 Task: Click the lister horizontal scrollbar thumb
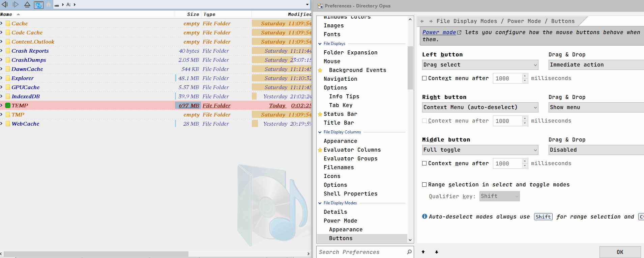96,254
